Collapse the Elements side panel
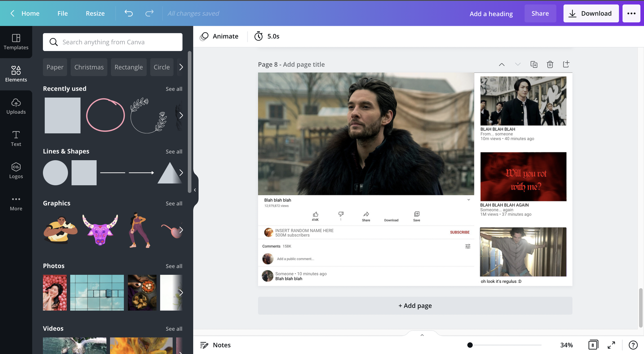The height and width of the screenshot is (354, 644). [195, 190]
